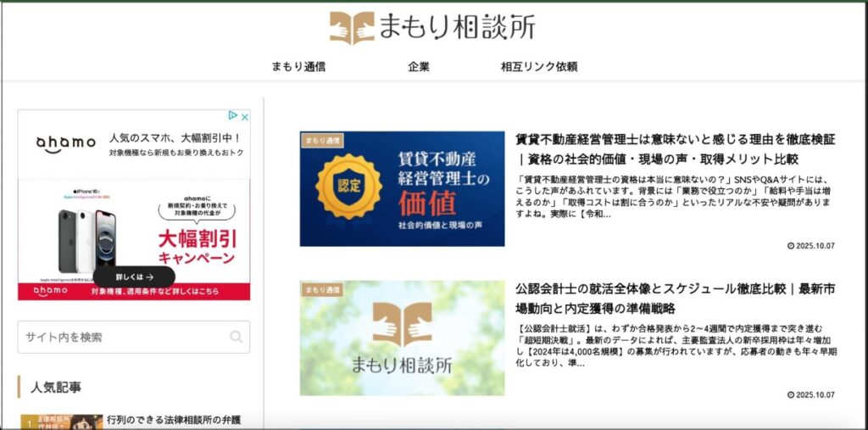The image size is (868, 430).
Task: Close the ahamo ad with X icon
Action: click(244, 117)
